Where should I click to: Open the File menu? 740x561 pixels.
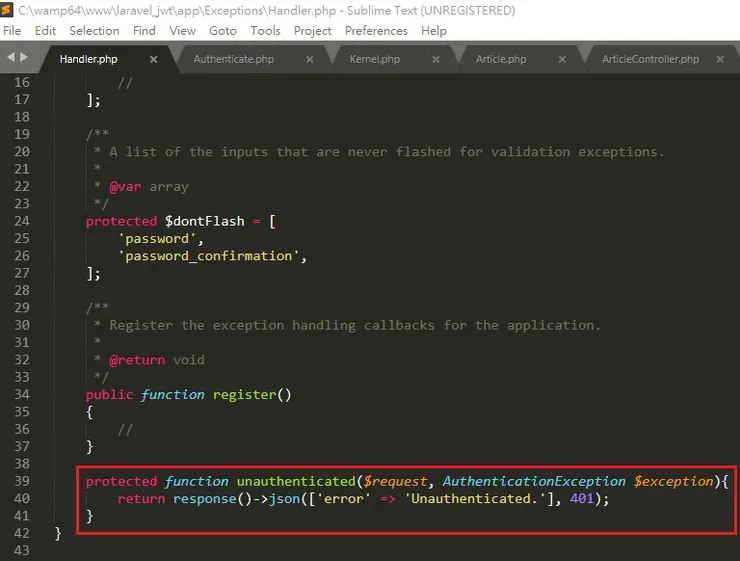pyautogui.click(x=12, y=31)
